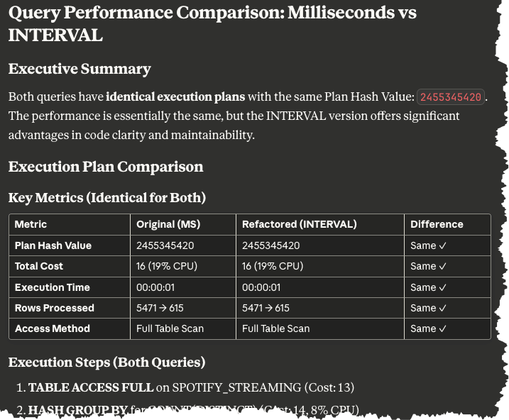509x420 pixels.
Task: Click the Same checkmark in Execution Time row
Action: tap(428, 287)
